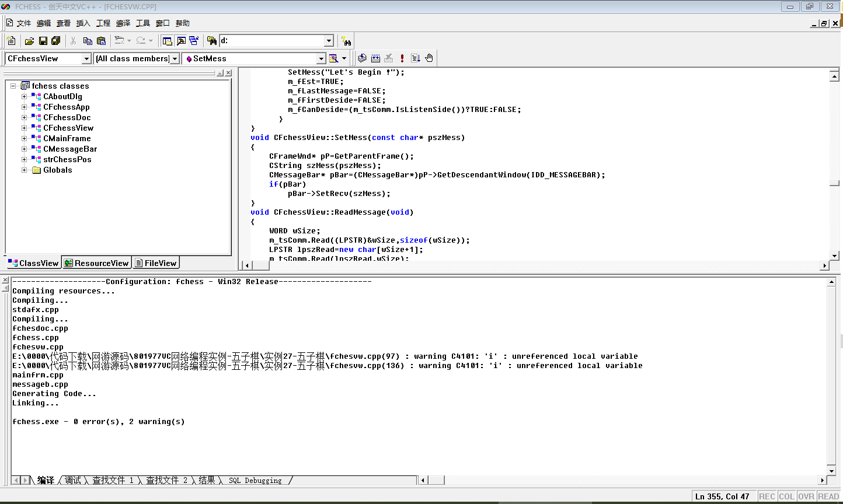
Task: Open the 文件 menu
Action: click(x=24, y=23)
